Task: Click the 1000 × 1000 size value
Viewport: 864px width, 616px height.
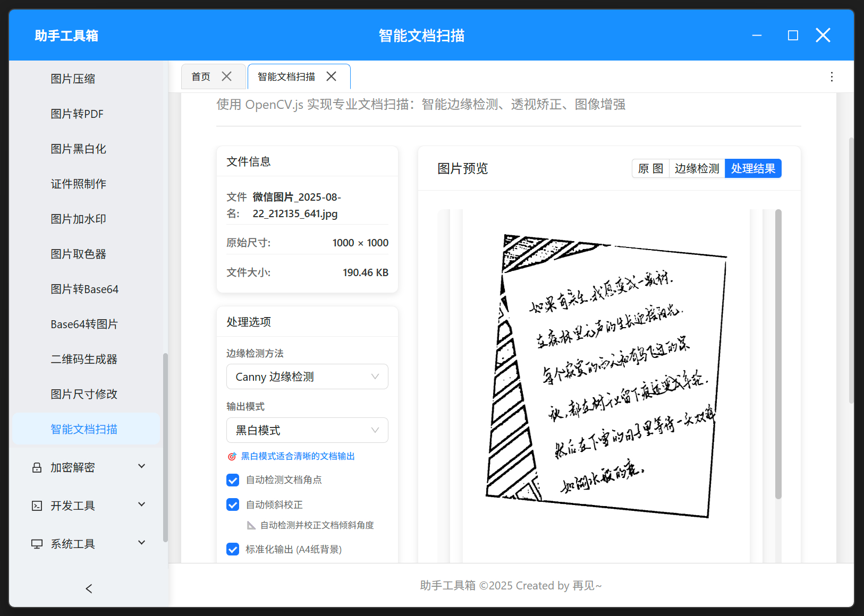Action: click(x=360, y=243)
